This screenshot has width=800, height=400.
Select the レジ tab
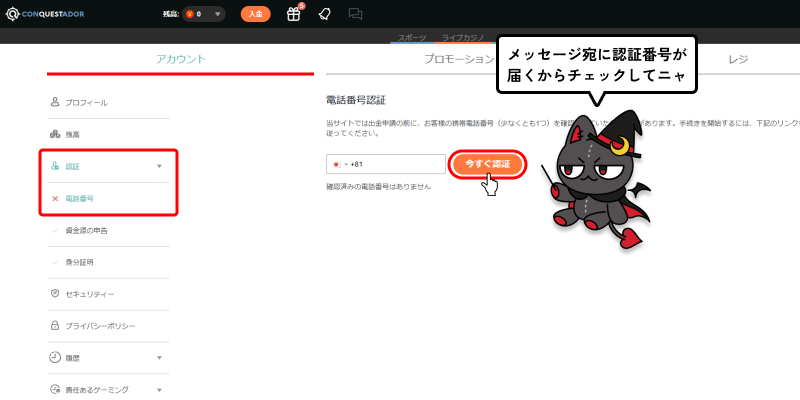coord(738,59)
